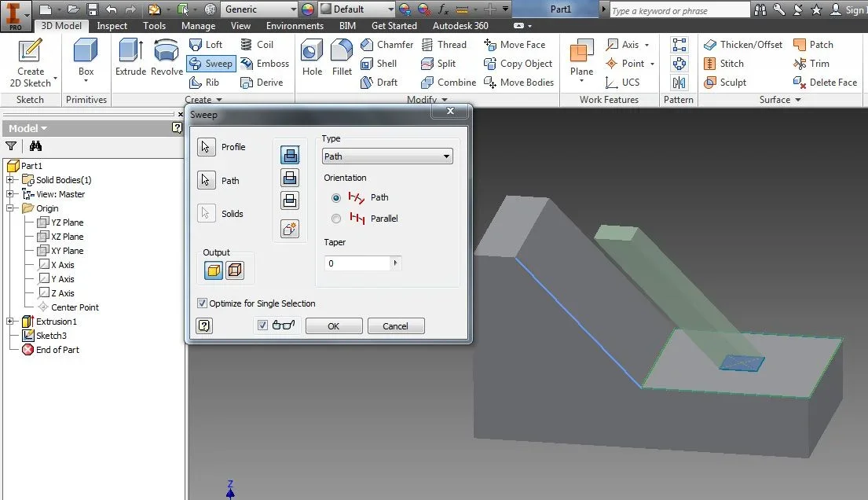This screenshot has width=868, height=500.
Task: Select the Draft tool
Action: [379, 82]
